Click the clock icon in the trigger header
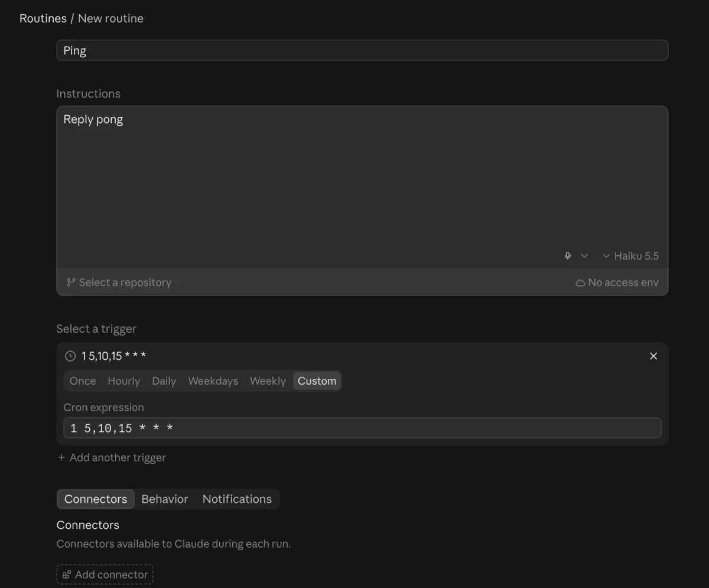This screenshot has height=588, width=709. click(70, 356)
